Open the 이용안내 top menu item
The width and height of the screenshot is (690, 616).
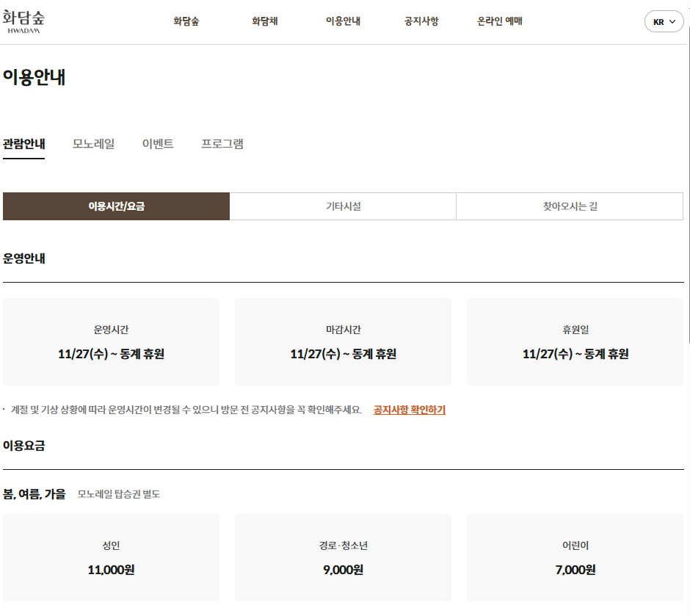[x=343, y=21]
